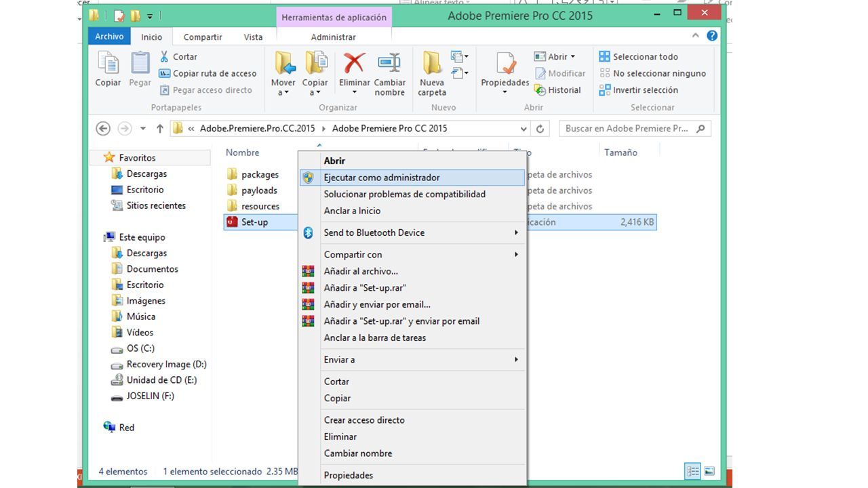Choose Añadir al archivo... WinRAR entry

tap(412, 271)
